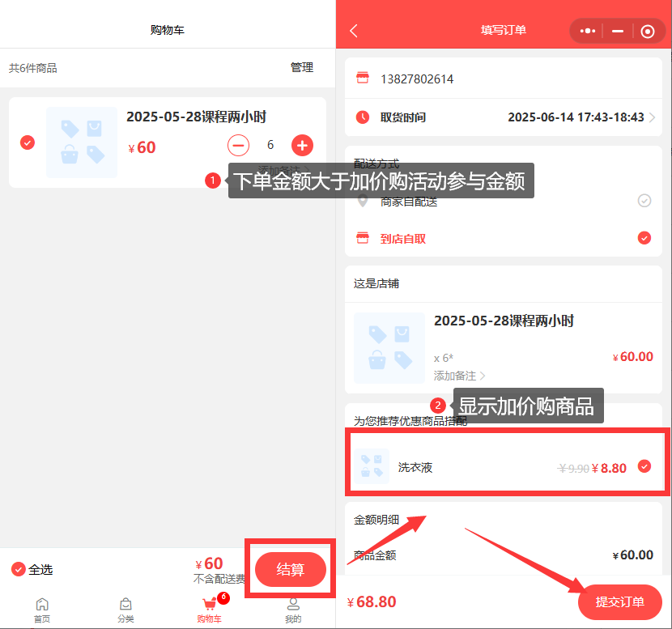
Task: Go back using the header arrow
Action: pyautogui.click(x=354, y=31)
